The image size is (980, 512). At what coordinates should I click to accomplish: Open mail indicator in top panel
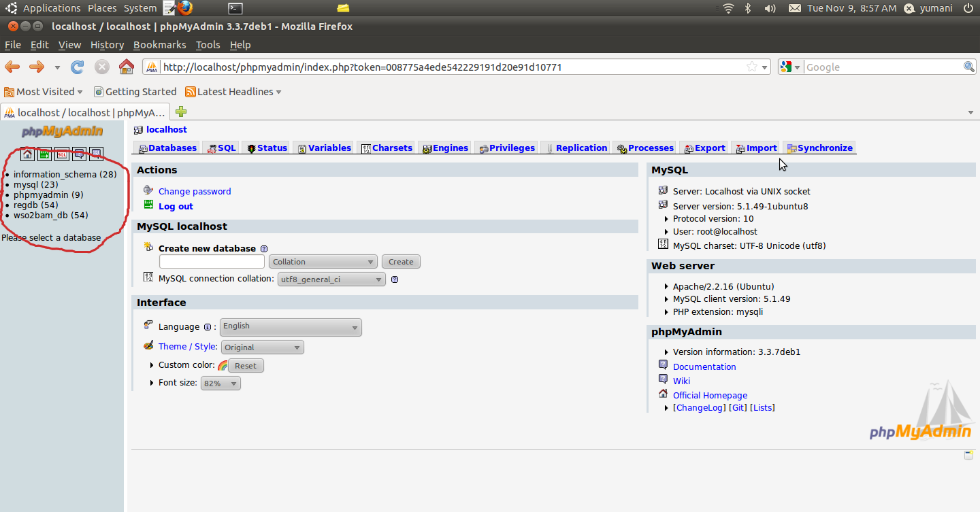pyautogui.click(x=794, y=8)
